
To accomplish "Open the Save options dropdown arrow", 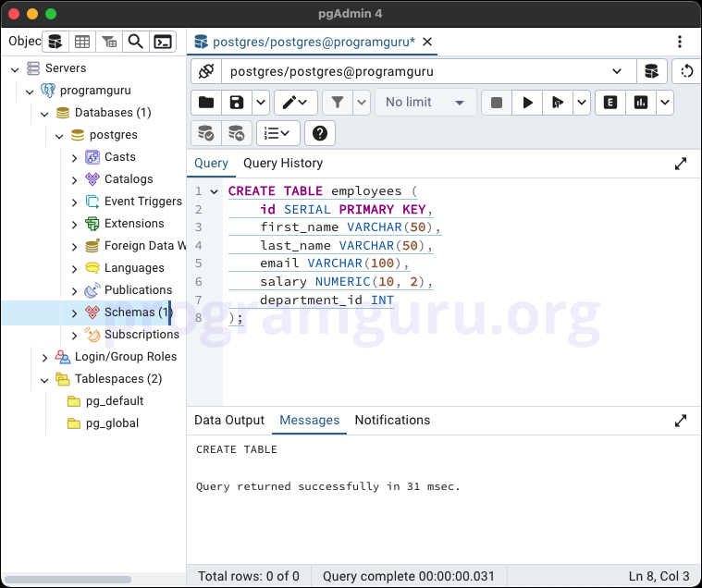I will tap(261, 103).
